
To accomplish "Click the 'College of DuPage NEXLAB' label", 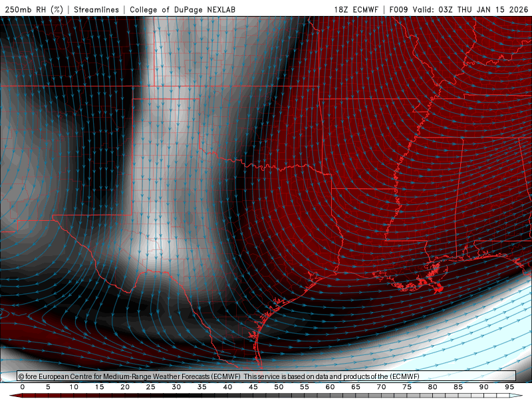I will tap(182, 9).
